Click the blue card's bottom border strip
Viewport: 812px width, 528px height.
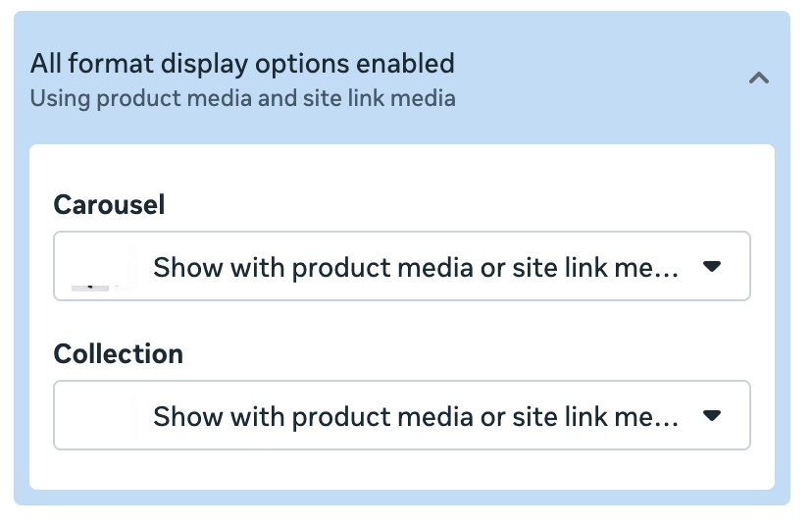point(401,498)
